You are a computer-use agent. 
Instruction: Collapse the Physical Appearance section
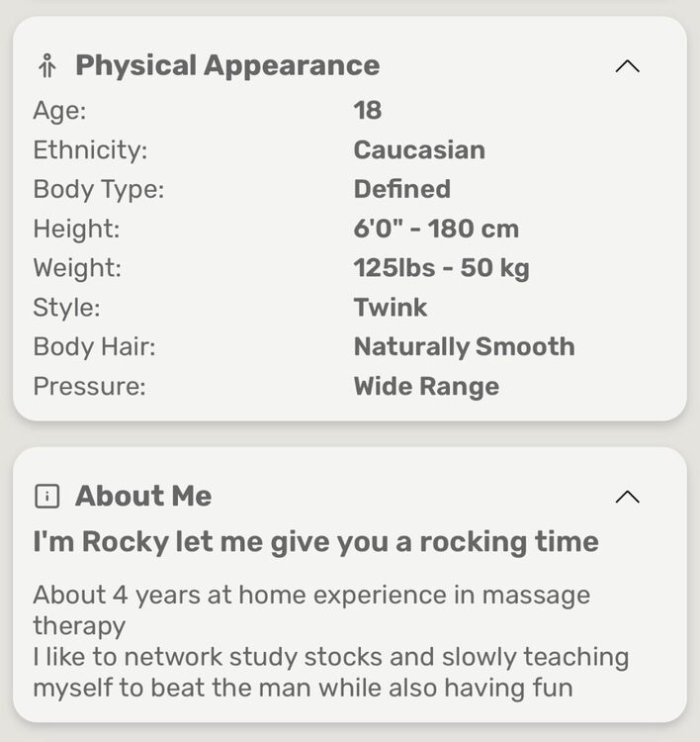pos(627,66)
